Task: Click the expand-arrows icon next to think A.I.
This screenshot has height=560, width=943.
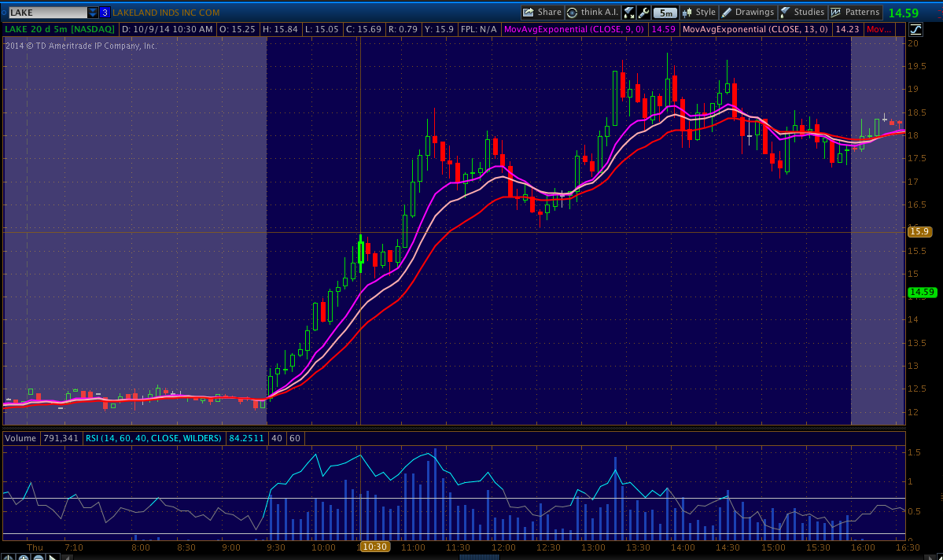Action: (628, 13)
